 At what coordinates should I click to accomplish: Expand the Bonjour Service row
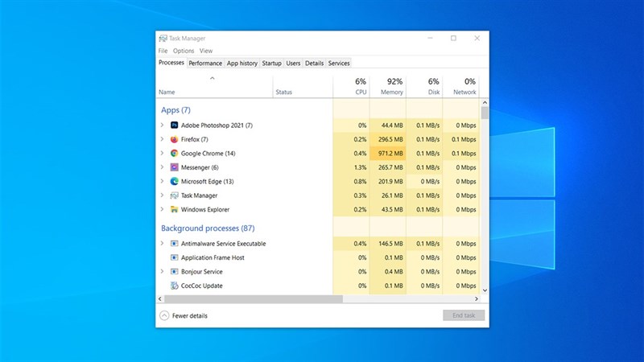point(163,271)
